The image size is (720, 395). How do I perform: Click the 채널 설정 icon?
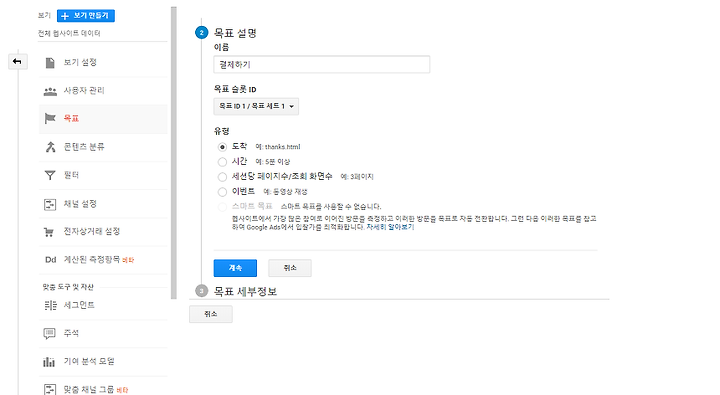(50, 204)
